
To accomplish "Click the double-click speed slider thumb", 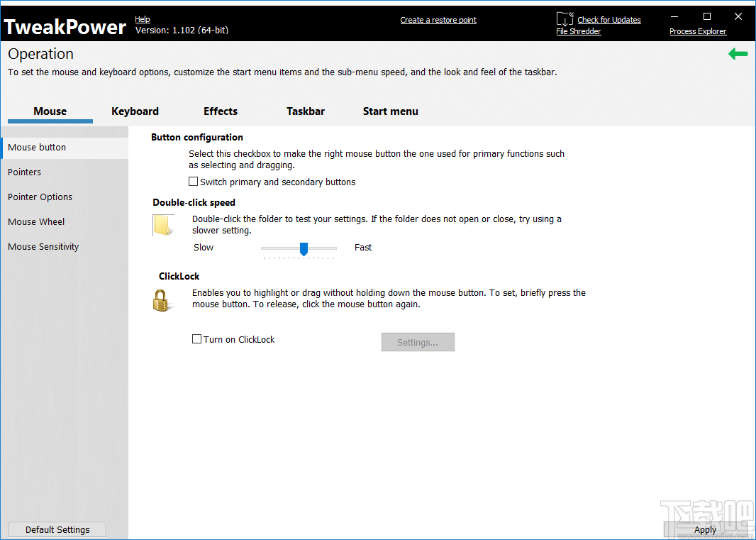I will [304, 248].
